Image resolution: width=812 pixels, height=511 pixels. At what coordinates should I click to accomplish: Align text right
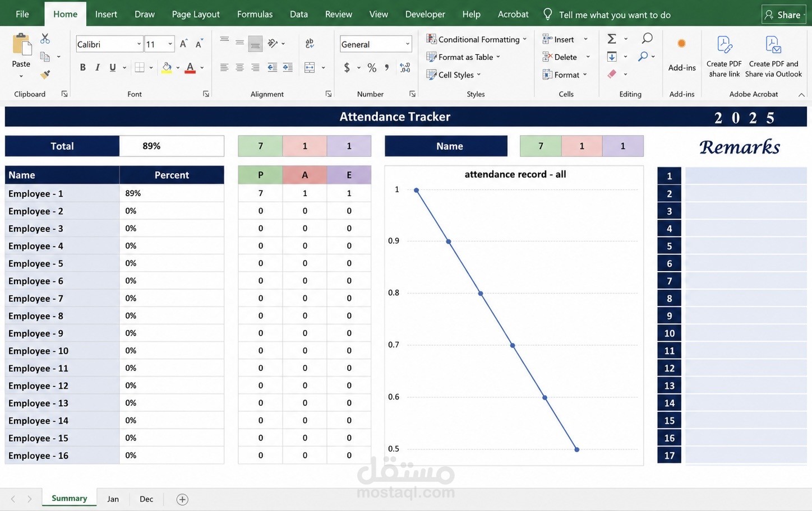pos(255,68)
